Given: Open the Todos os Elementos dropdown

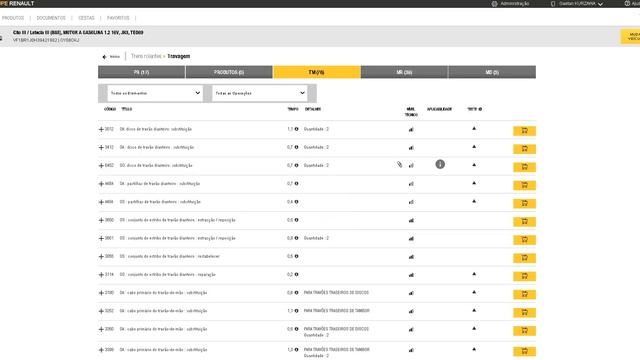Looking at the screenshot, I should coord(154,93).
